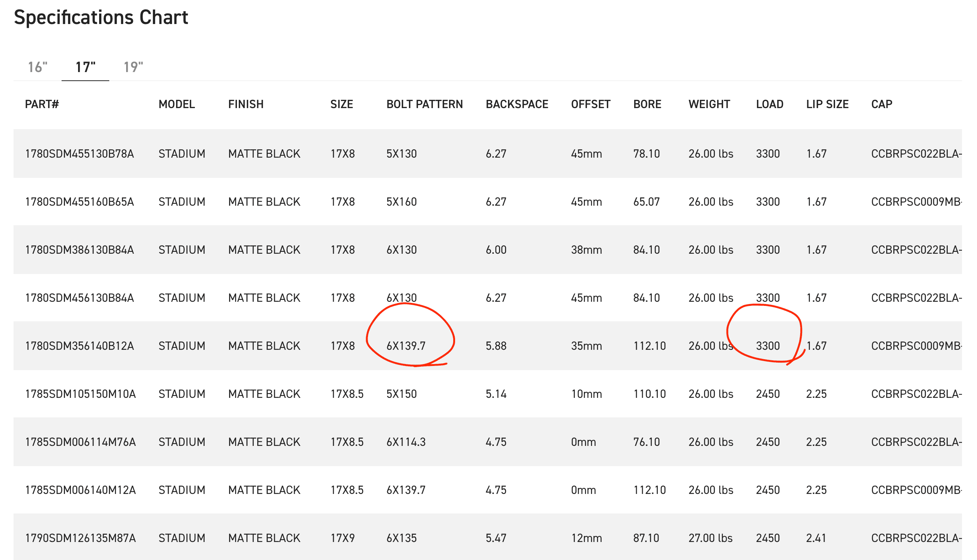Click the 5X160 bolt pattern cell
This screenshot has width=977, height=560.
click(x=401, y=202)
